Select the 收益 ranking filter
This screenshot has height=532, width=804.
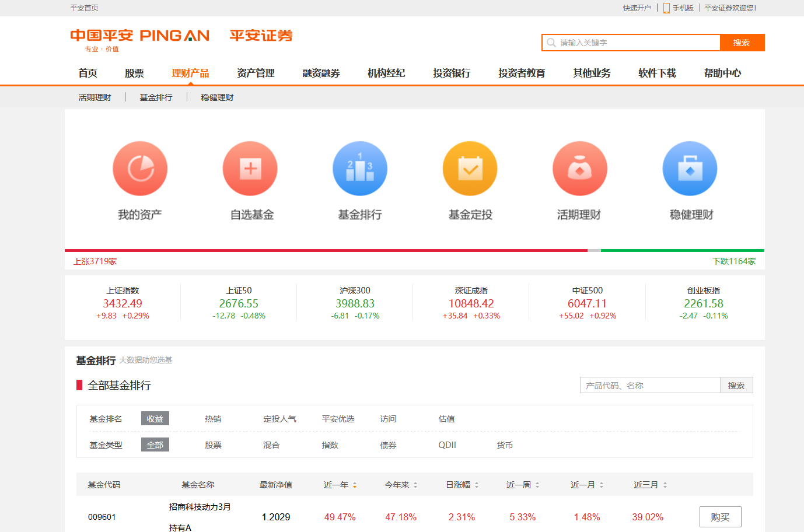[155, 419]
